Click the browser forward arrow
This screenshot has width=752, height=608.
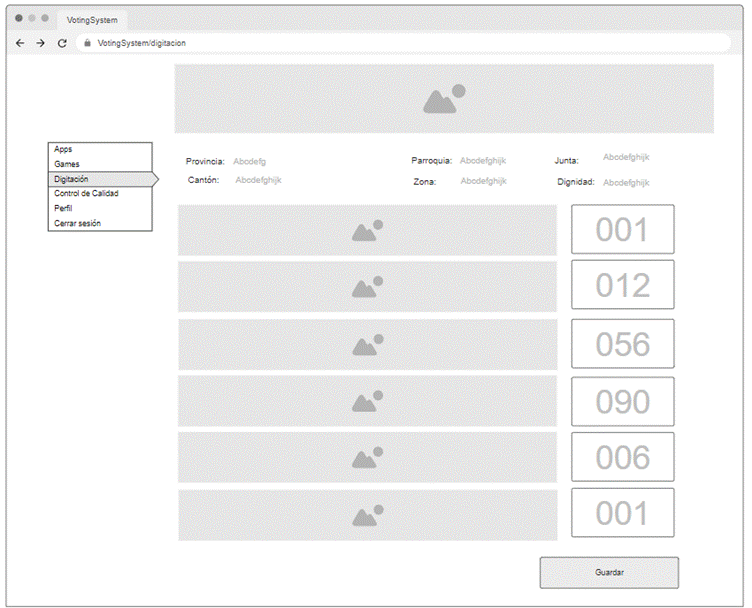(x=41, y=43)
